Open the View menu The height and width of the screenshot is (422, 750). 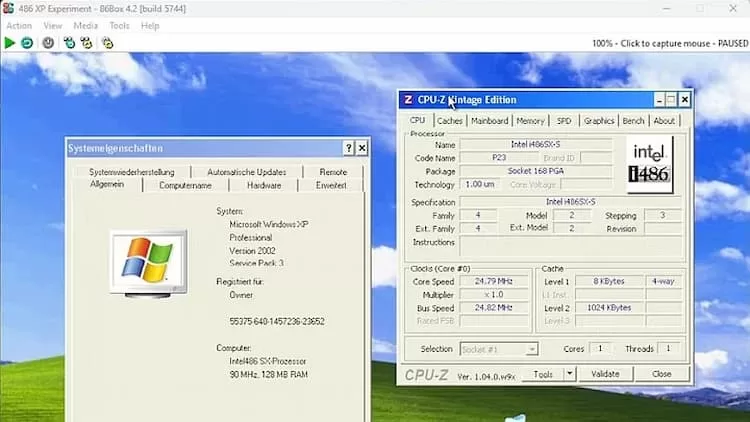[x=53, y=26]
